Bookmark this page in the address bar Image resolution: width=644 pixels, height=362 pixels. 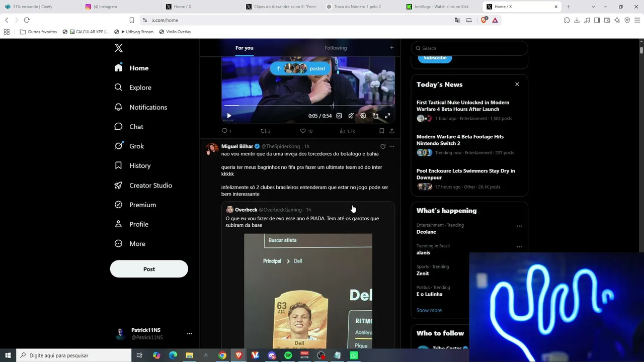pos(132,20)
